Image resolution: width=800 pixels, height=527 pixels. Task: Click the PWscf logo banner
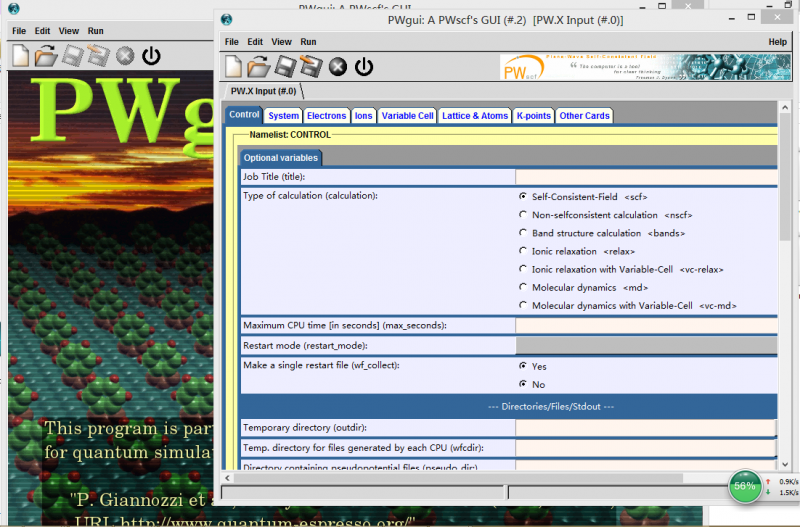645,67
